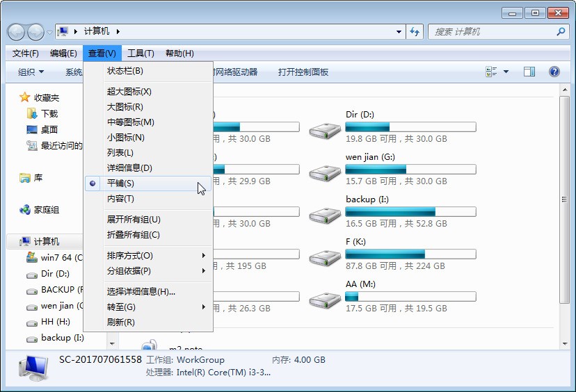Click the win7 64 drive icon in sidebar

point(32,257)
